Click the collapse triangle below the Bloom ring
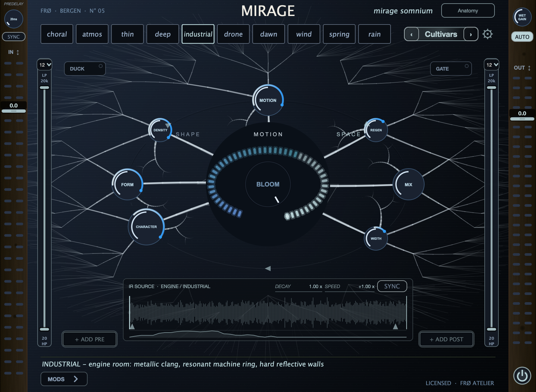Viewport: 536px width, 392px height. pos(268,269)
